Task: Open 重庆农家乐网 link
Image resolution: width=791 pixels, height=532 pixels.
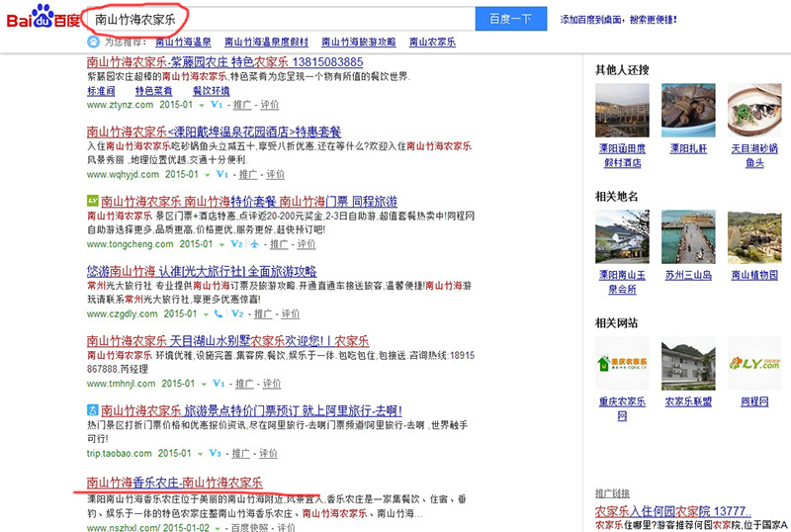Action: [622, 408]
